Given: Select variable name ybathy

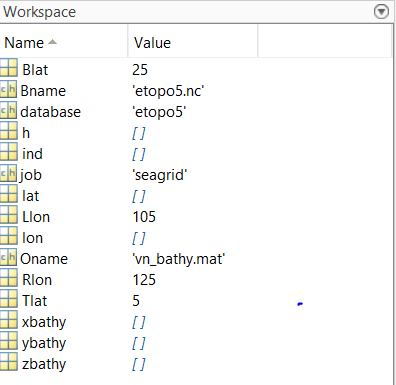Looking at the screenshot, I should (44, 343).
